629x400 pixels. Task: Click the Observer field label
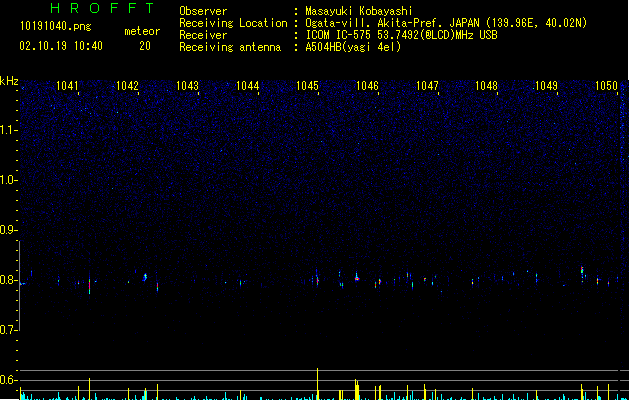203,11
